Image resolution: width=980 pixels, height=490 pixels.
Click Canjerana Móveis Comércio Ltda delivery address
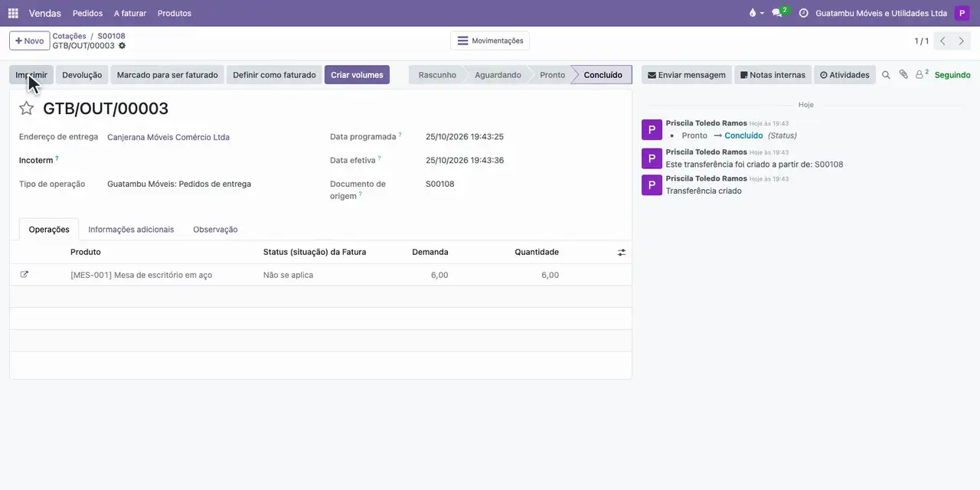click(x=168, y=137)
